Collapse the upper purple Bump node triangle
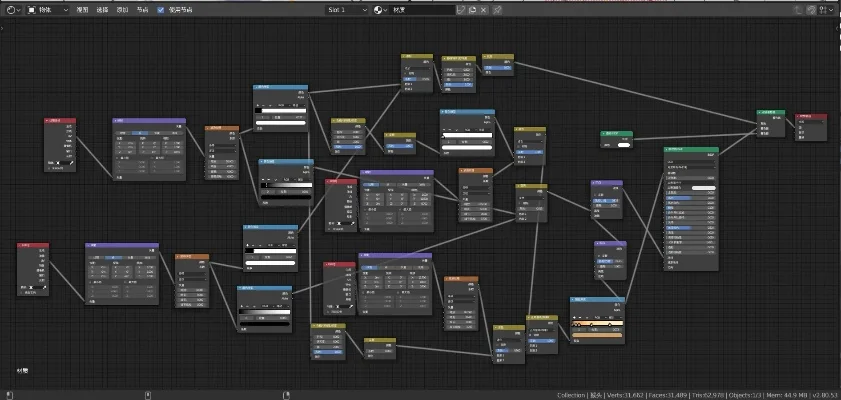Image resolution: width=841 pixels, height=400 pixels. (x=593, y=183)
